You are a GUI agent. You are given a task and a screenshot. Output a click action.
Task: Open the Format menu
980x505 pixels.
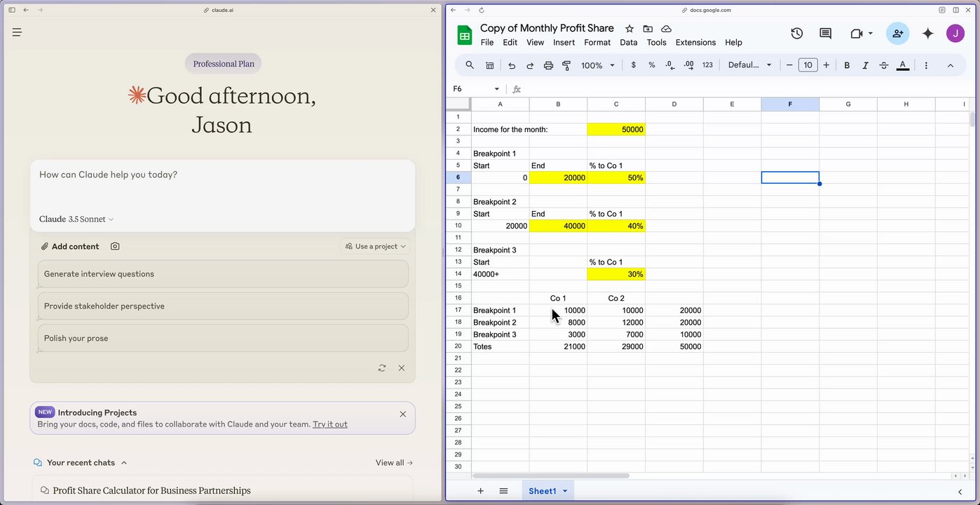pos(597,43)
